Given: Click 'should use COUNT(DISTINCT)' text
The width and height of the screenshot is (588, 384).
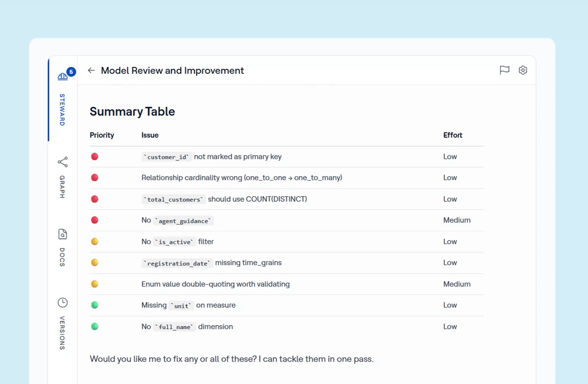Looking at the screenshot, I should point(257,199).
